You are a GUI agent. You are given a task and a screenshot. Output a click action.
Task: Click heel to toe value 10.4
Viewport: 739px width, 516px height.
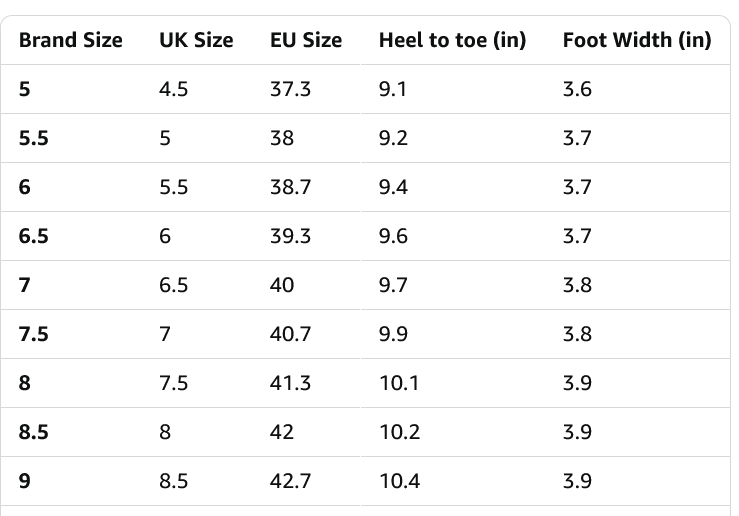coord(399,481)
